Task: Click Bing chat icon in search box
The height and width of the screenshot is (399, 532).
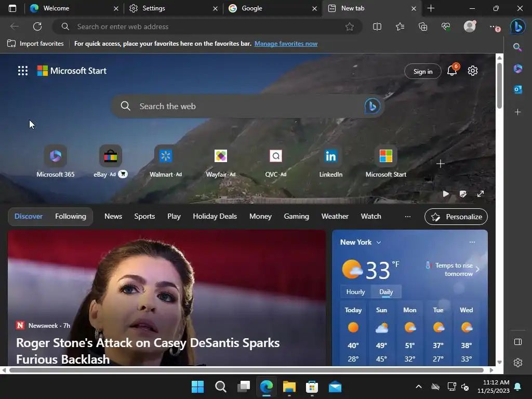Action: (x=372, y=106)
